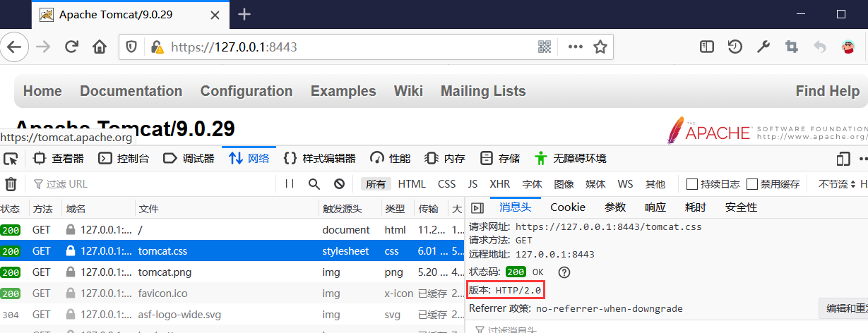
Task: Open the 存储 storage panel
Action: (x=499, y=158)
